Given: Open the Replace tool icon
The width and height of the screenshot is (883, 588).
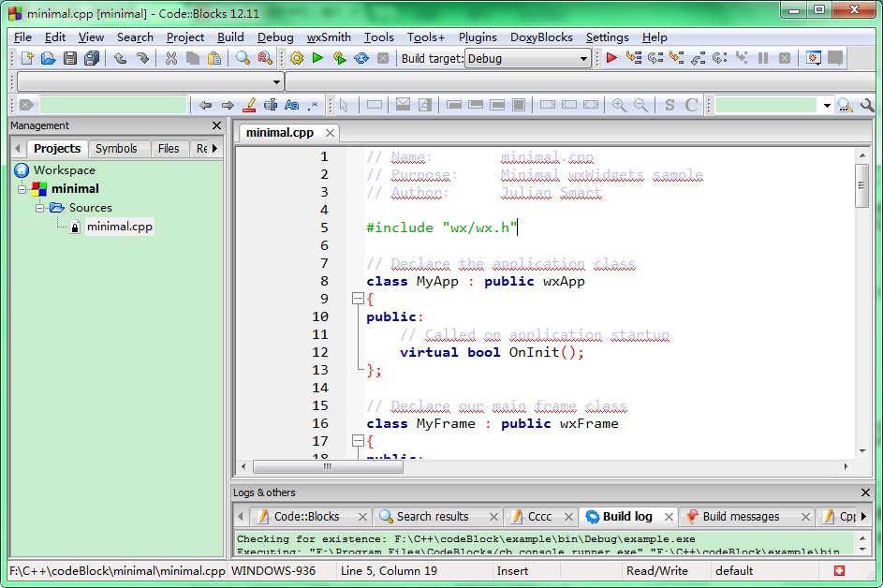Looking at the screenshot, I should [265, 58].
